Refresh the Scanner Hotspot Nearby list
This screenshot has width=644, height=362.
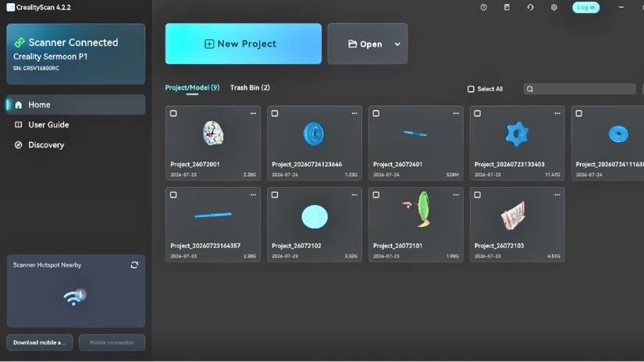click(134, 265)
